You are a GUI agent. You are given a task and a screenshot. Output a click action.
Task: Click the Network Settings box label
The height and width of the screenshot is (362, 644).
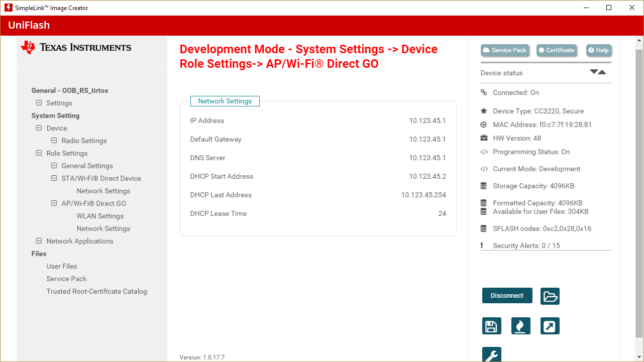point(225,101)
